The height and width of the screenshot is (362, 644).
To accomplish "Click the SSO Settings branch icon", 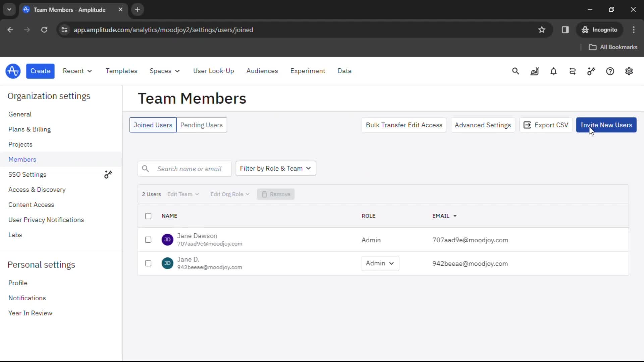I will [x=108, y=174].
